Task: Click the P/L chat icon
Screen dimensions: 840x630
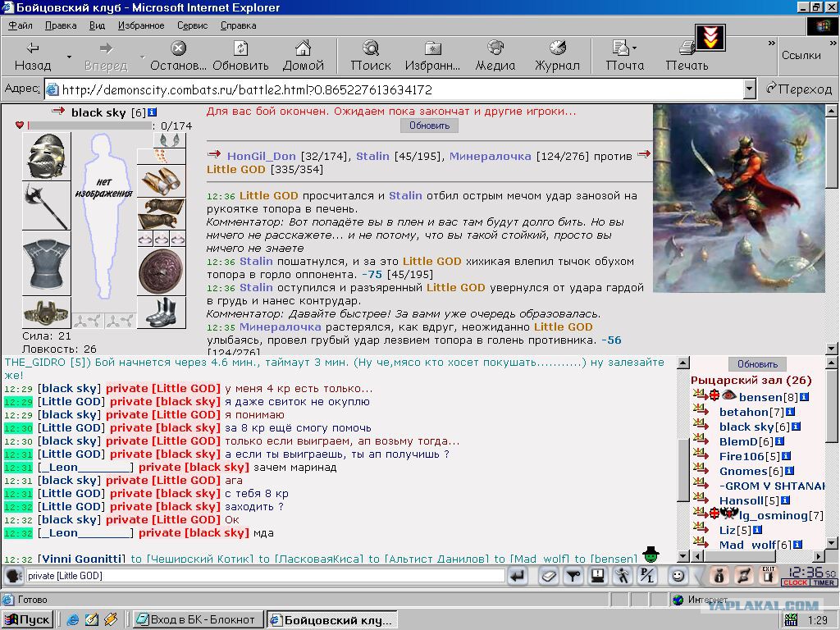Action: [x=647, y=576]
